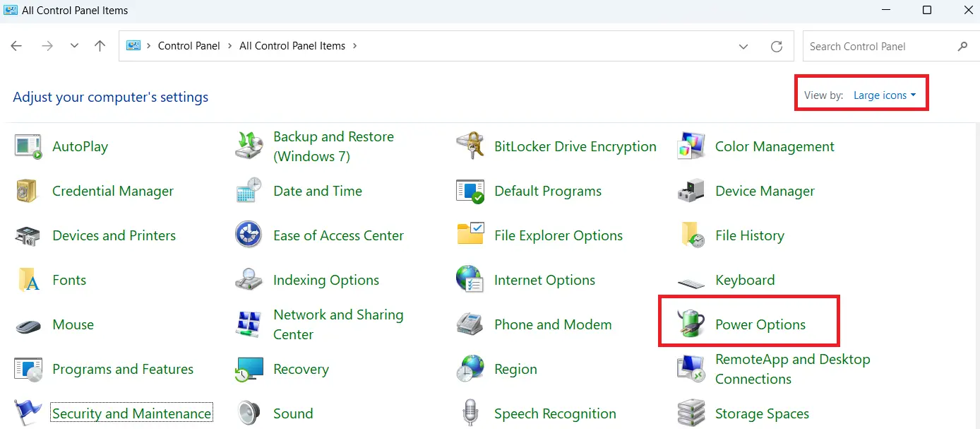Click the Speech Recognition microphone icon
The height and width of the screenshot is (429, 980).
click(470, 413)
